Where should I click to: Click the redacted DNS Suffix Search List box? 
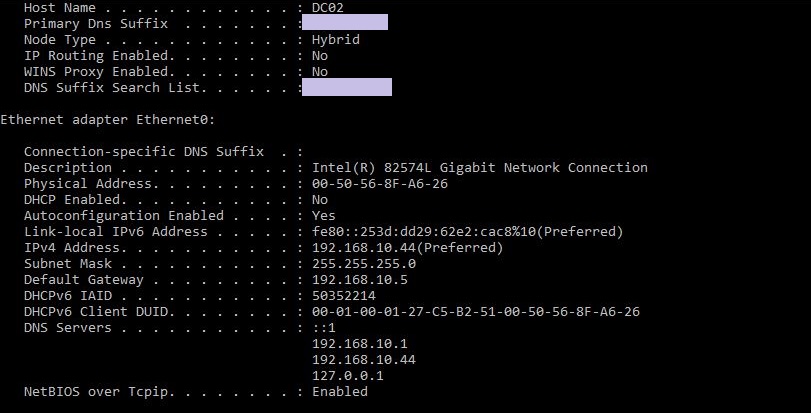coord(347,87)
